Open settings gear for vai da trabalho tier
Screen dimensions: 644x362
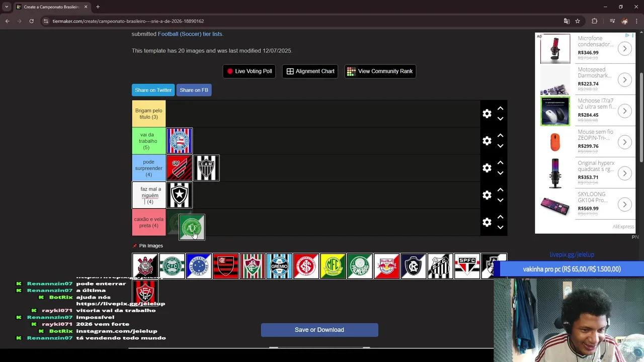coord(487,141)
